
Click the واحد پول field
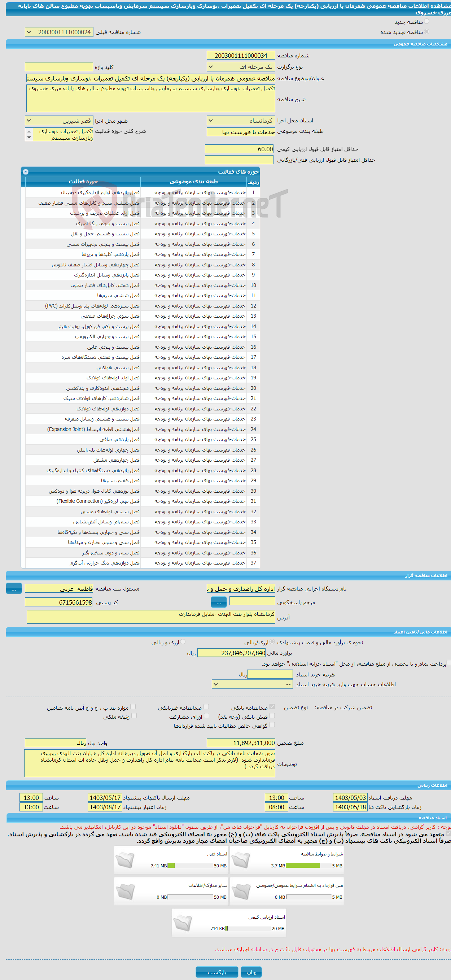(56, 742)
